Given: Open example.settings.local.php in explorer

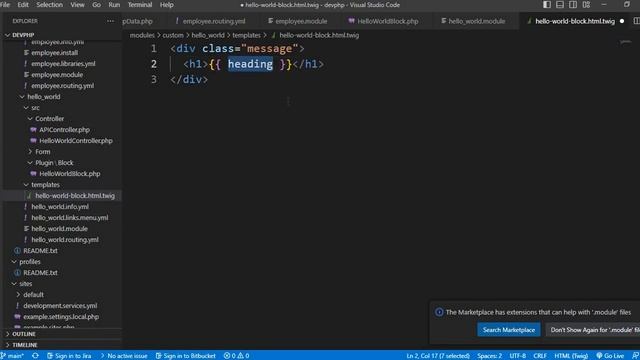Looking at the screenshot, I should [x=61, y=317].
